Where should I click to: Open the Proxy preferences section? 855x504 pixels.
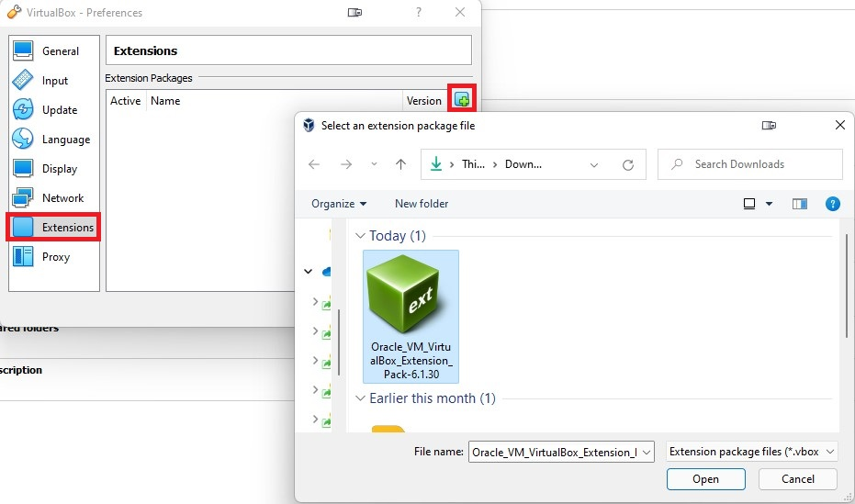click(53, 257)
